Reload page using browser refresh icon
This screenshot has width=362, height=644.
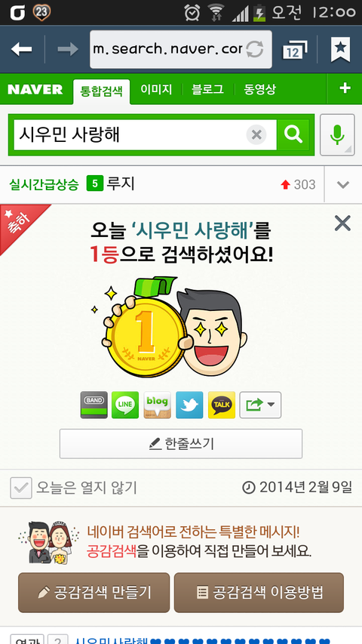coord(254,49)
